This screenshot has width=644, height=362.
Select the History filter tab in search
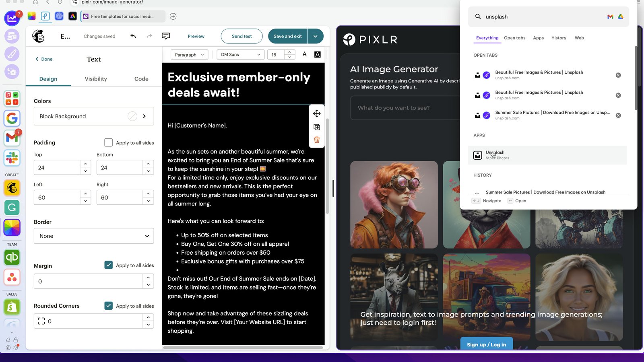[x=559, y=38]
